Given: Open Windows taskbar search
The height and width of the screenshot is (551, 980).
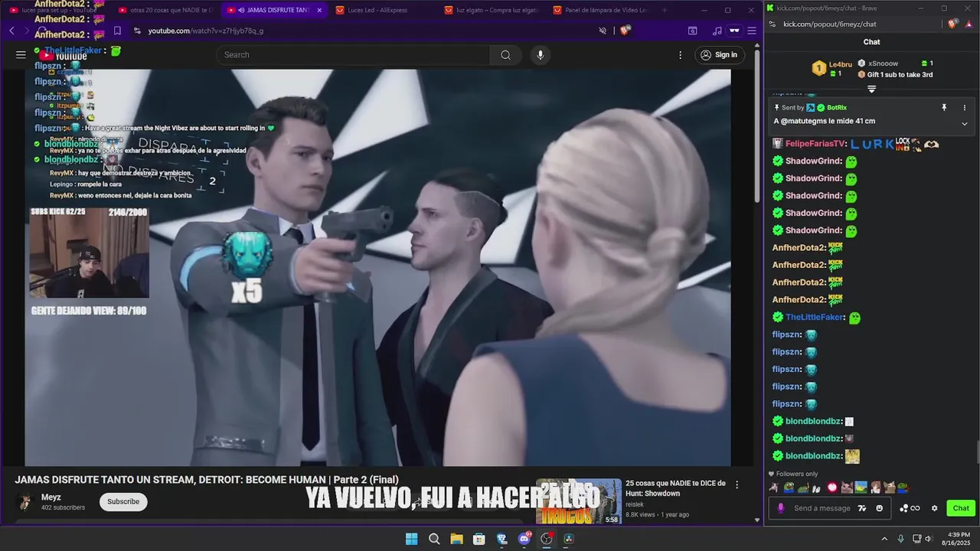Looking at the screenshot, I should (434, 539).
